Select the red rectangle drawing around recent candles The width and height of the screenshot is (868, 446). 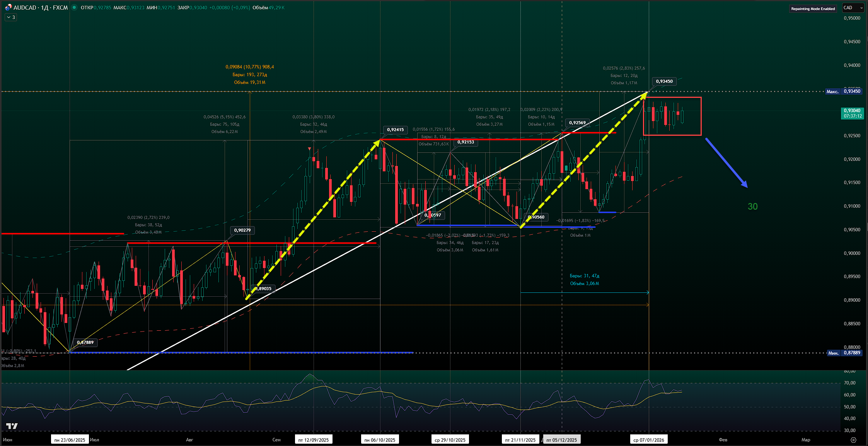click(x=701, y=116)
